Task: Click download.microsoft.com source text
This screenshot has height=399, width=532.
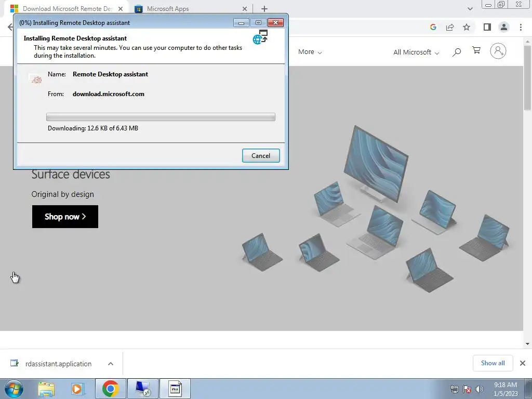Action: click(x=108, y=94)
